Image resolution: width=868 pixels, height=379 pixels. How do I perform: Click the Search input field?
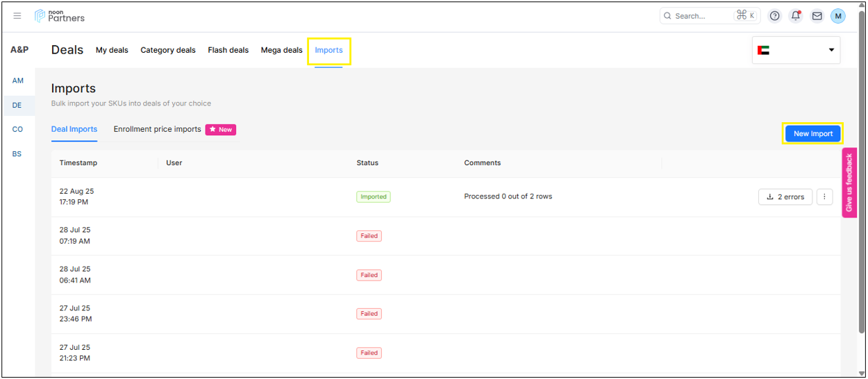click(698, 16)
